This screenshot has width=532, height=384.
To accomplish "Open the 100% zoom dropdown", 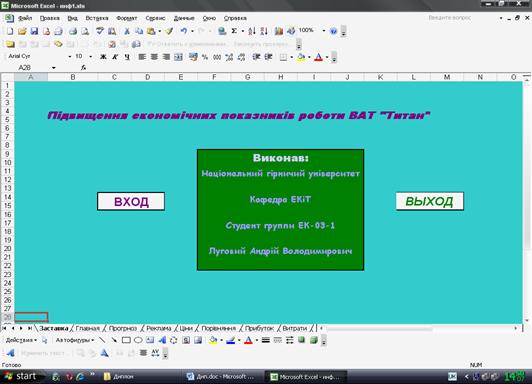I will [x=324, y=31].
